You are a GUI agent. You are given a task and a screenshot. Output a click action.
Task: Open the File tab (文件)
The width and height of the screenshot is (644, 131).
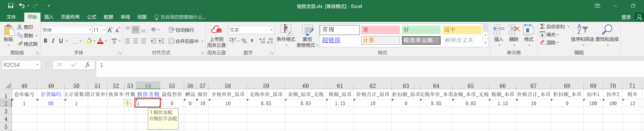tap(11, 17)
